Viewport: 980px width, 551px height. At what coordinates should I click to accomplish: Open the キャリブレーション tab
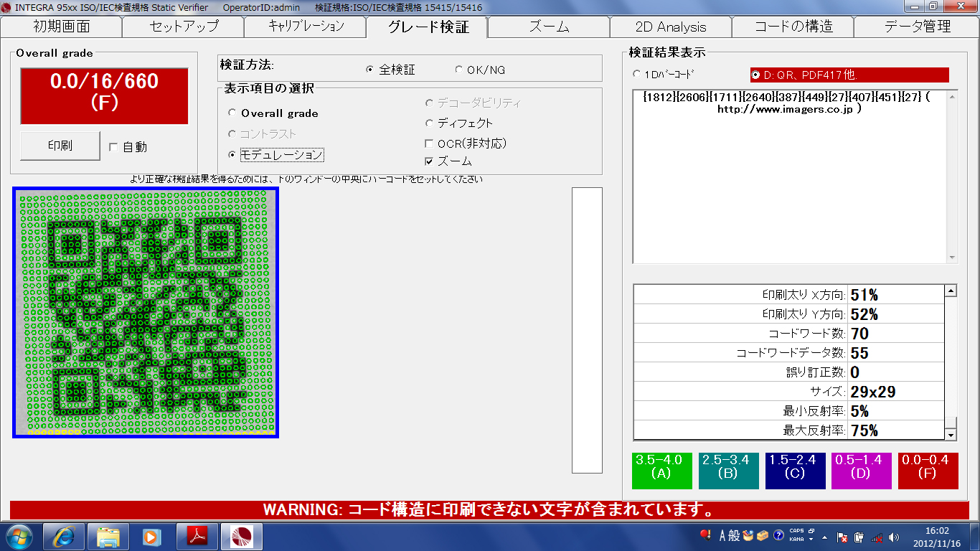[305, 27]
